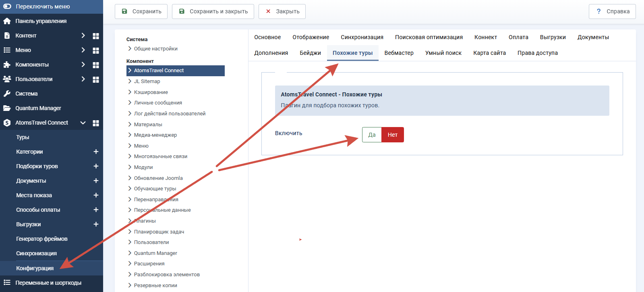The width and height of the screenshot is (644, 292).
Task: Open the Коннект tab
Action: [x=486, y=37]
